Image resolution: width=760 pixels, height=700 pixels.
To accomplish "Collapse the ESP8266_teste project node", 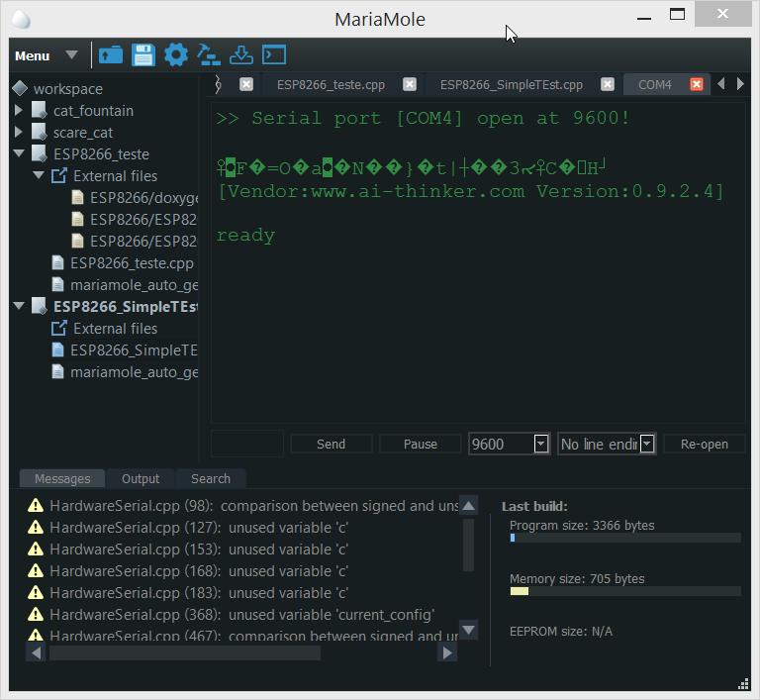I will 19,154.
